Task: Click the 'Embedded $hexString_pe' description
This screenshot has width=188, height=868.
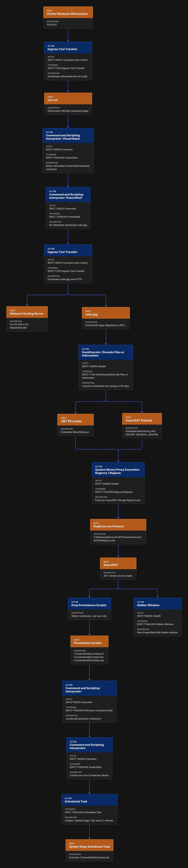Action: tap(75, 432)
